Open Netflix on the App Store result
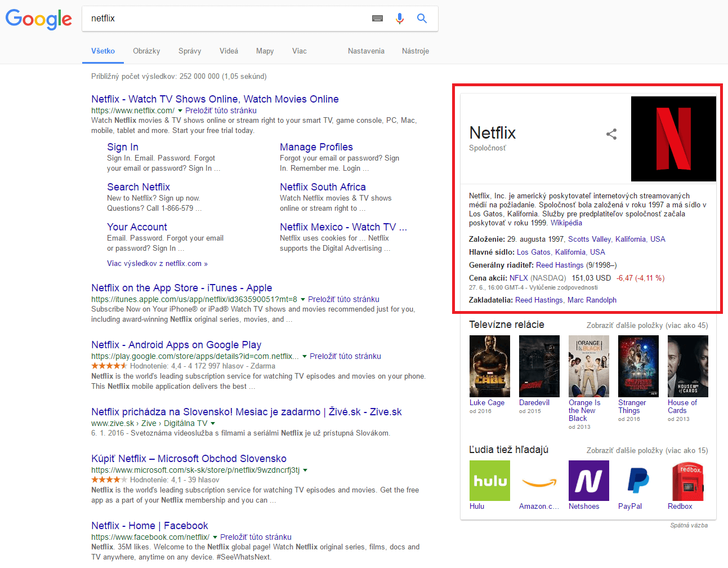This screenshot has height=568, width=728. pos(181,288)
